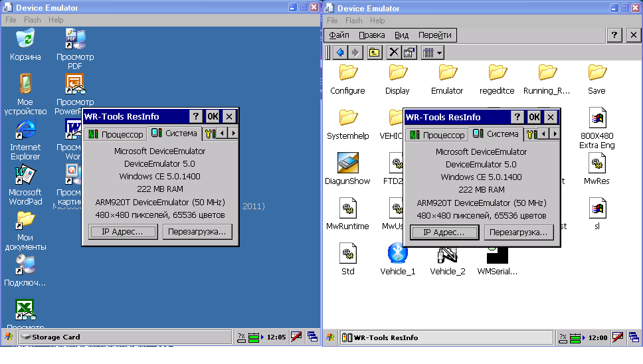Open Подключ... connection desktop icon

[25, 270]
